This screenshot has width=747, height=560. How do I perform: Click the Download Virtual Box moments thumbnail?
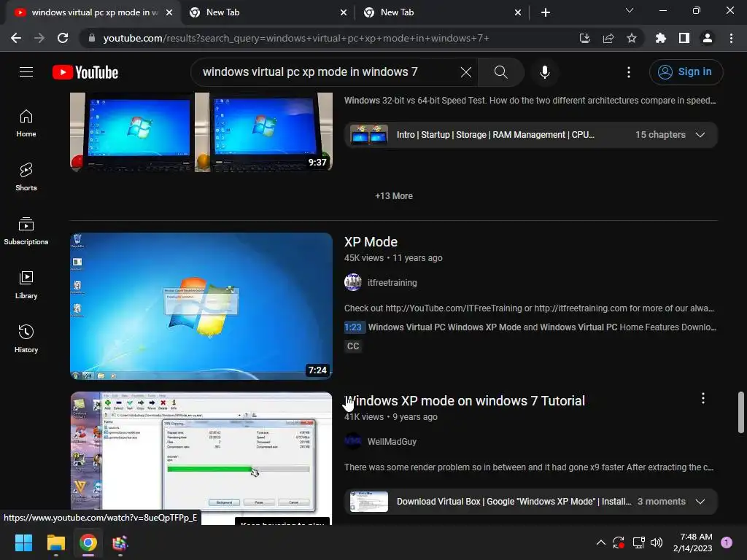pyautogui.click(x=368, y=502)
